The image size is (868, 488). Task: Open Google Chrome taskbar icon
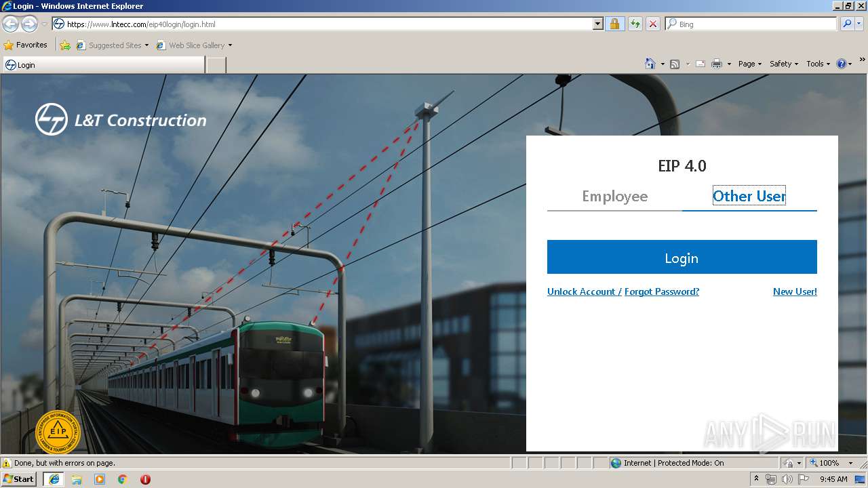123,479
